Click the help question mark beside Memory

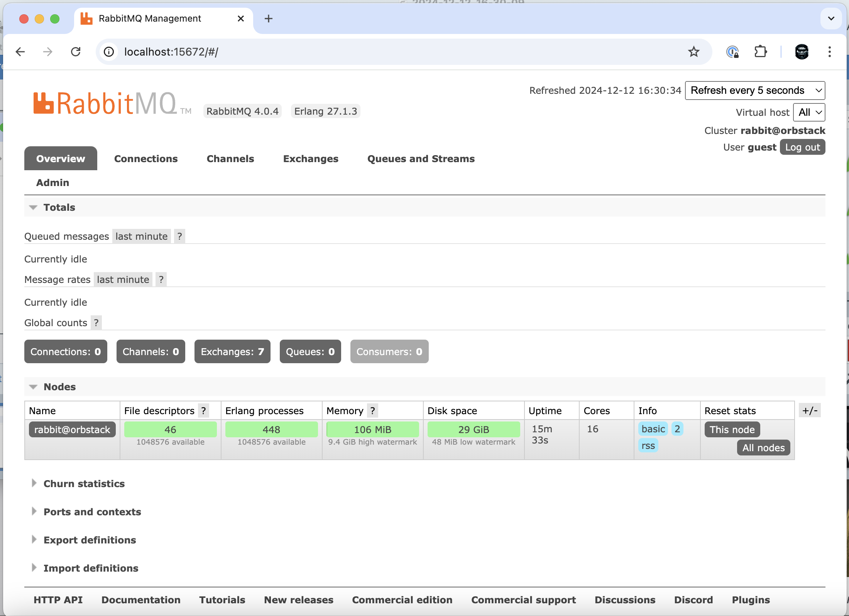point(372,411)
